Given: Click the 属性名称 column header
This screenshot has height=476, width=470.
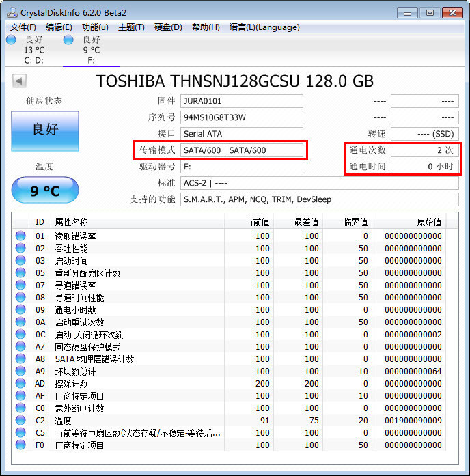Looking at the screenshot, I should (137, 222).
